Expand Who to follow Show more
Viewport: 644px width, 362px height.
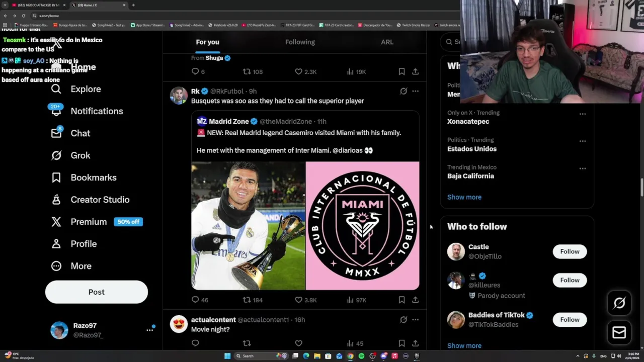pyautogui.click(x=464, y=345)
